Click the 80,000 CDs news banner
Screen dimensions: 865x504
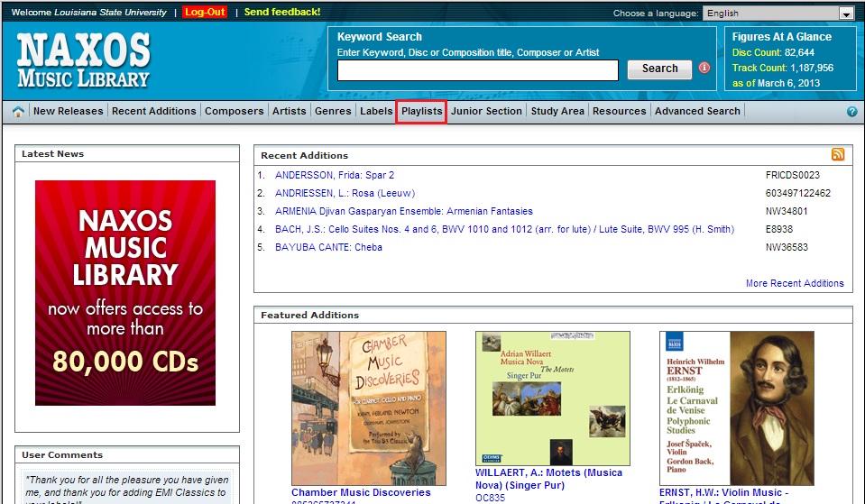(x=125, y=293)
